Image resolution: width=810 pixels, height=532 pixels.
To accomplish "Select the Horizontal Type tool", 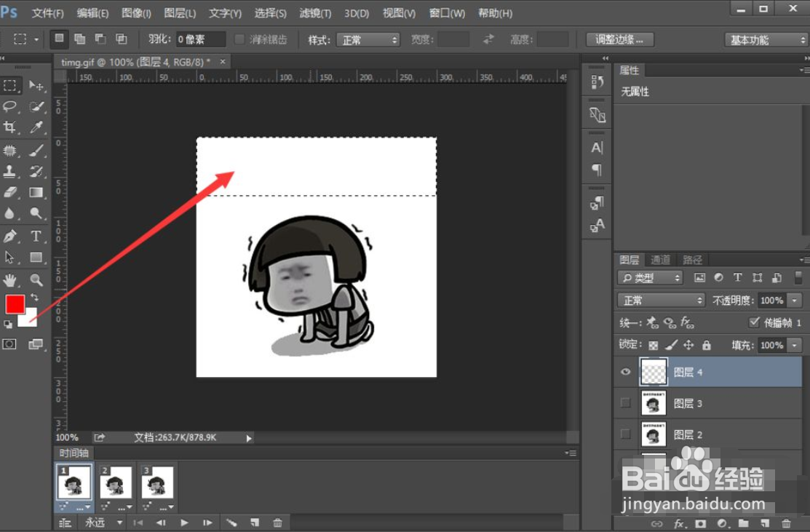I will click(x=36, y=237).
